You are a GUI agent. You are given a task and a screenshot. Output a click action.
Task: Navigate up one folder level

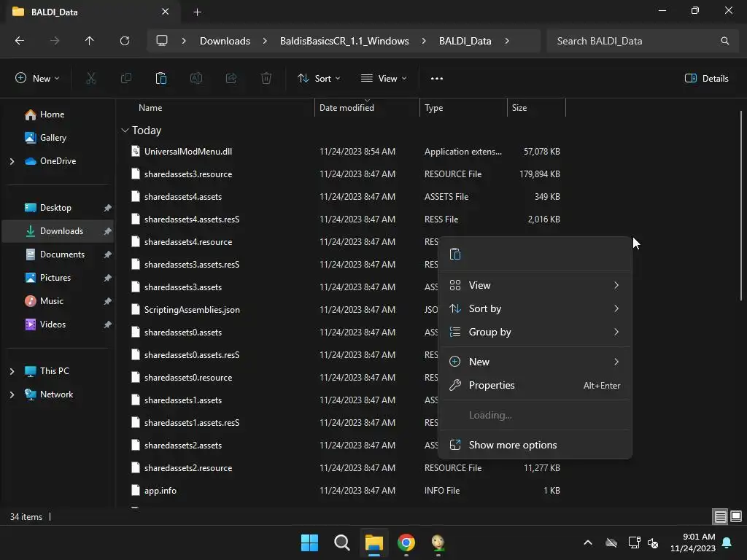(90, 41)
